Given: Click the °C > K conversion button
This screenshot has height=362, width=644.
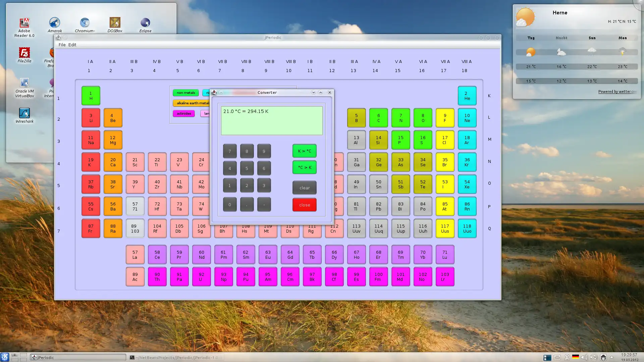Looking at the screenshot, I should 305,167.
